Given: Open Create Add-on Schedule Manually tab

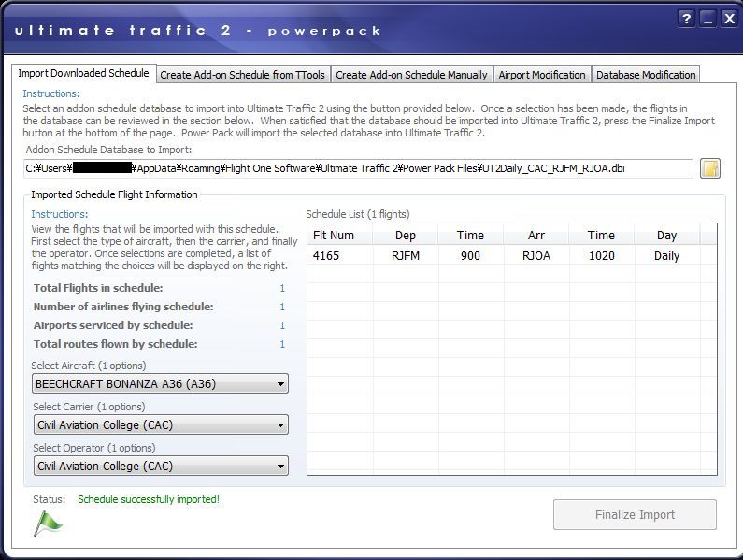Looking at the screenshot, I should pos(411,75).
